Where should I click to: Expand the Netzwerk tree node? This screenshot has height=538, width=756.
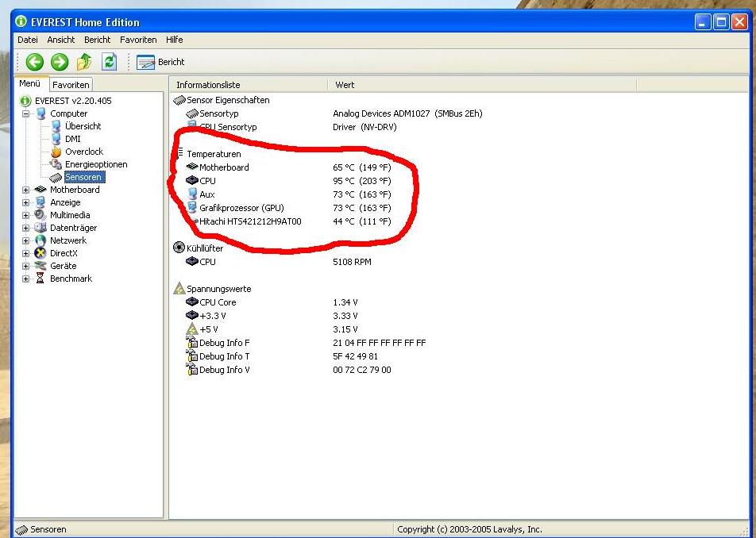click(26, 240)
